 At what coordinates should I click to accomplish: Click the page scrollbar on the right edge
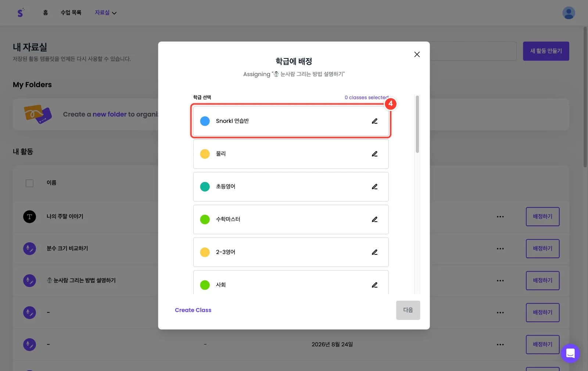(x=585, y=97)
